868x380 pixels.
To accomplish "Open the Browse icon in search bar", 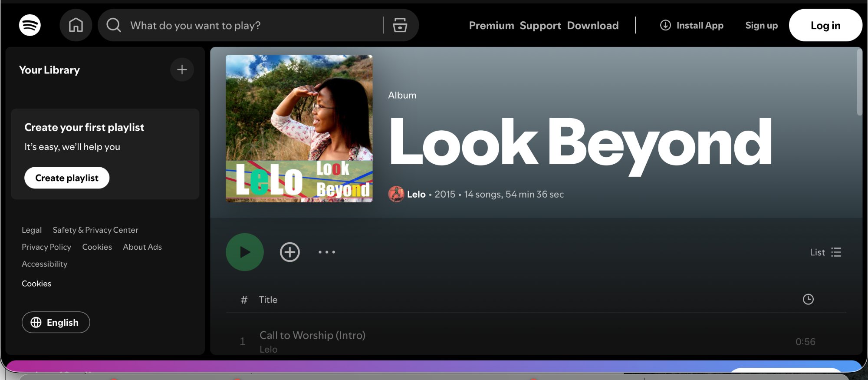I will 400,25.
